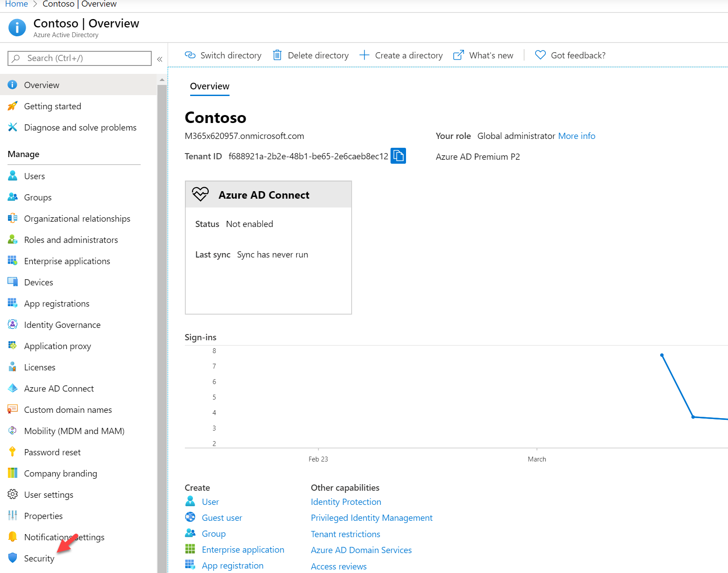The width and height of the screenshot is (728, 573).
Task: Click the sidebar scrollbar up arrow
Action: [162, 80]
